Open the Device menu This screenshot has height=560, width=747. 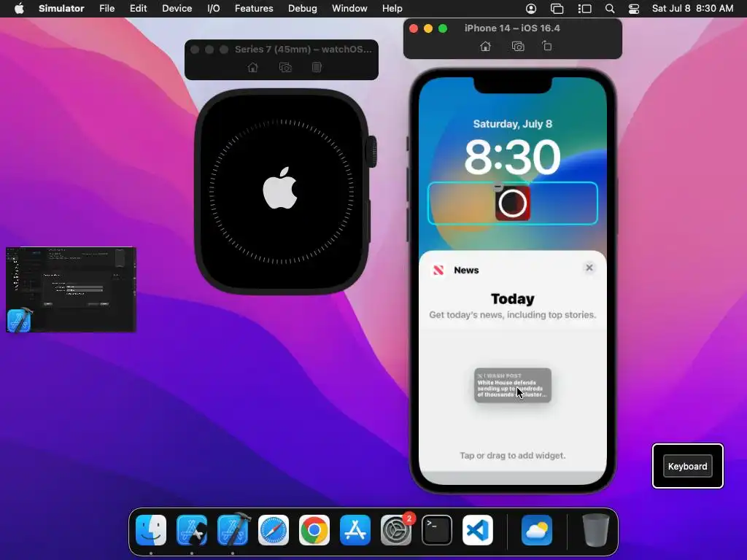[177, 9]
